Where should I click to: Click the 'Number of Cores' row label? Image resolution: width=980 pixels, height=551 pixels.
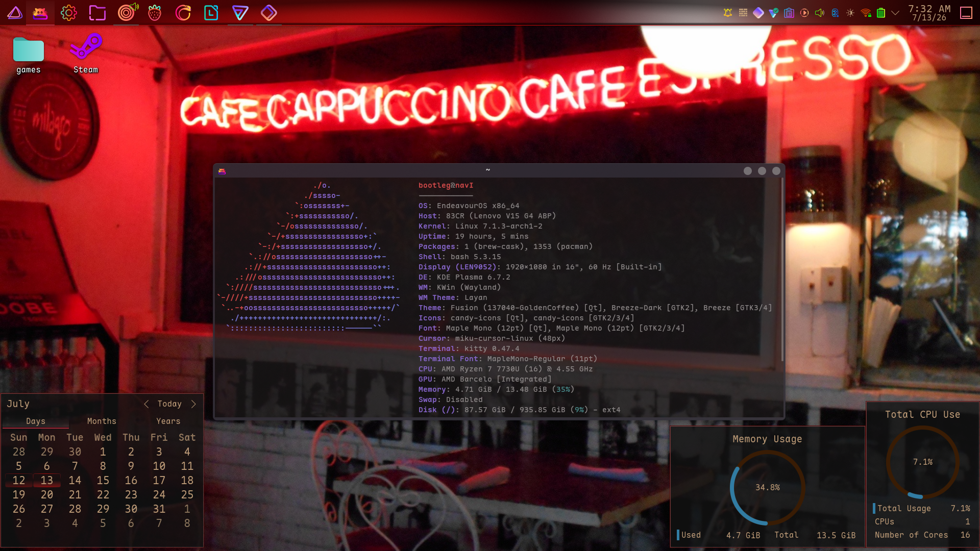point(911,535)
